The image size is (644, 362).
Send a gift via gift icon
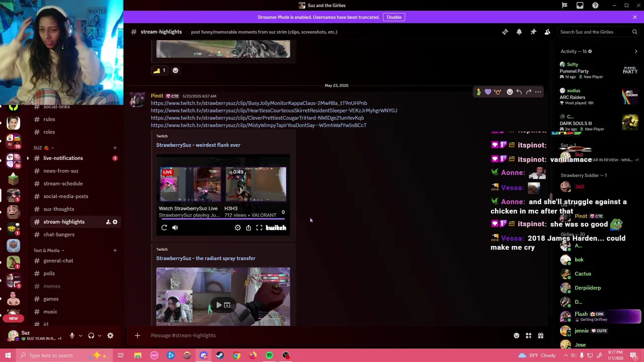pos(540,335)
